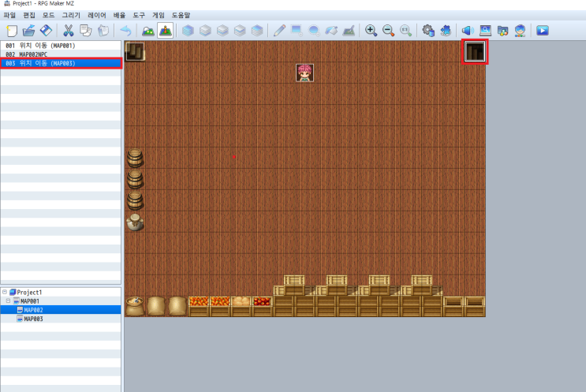Select the layer 1 icon
The width and height of the screenshot is (586, 392).
click(205, 31)
